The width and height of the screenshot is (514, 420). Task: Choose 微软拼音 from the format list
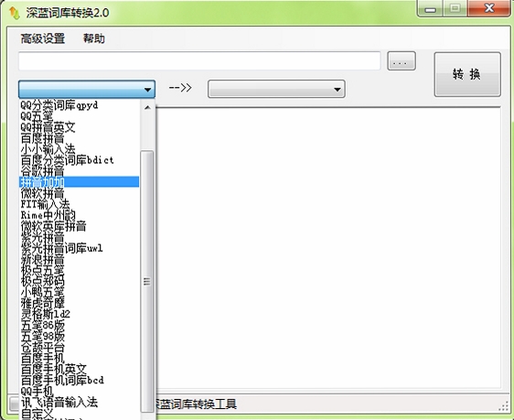click(x=79, y=193)
